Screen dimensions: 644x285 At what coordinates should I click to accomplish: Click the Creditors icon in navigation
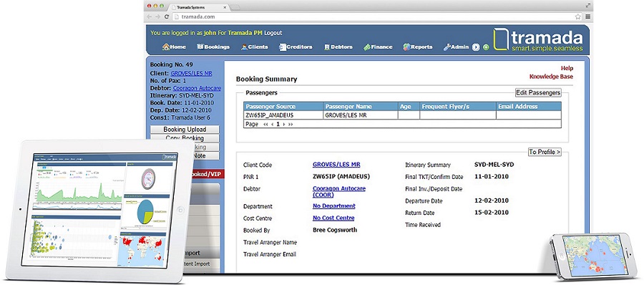[282, 47]
